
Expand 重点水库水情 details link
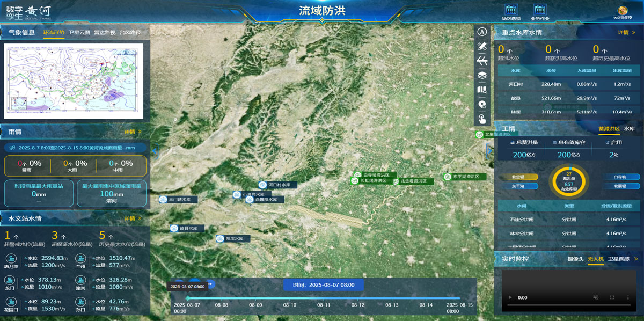tap(626, 32)
